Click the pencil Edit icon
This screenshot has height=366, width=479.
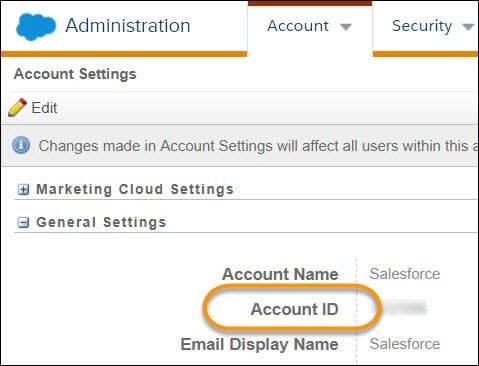click(17, 107)
